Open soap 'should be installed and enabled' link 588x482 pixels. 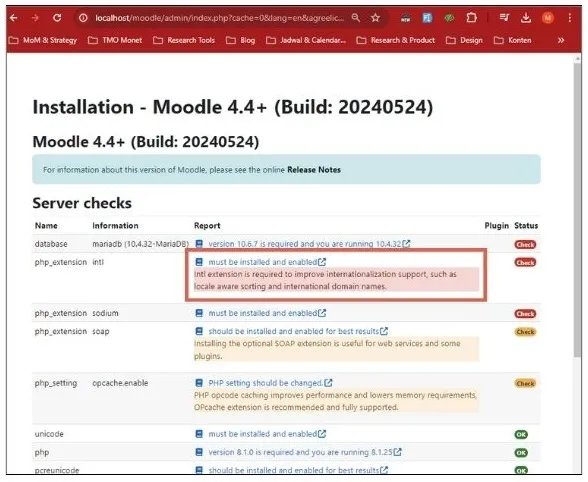(298, 332)
